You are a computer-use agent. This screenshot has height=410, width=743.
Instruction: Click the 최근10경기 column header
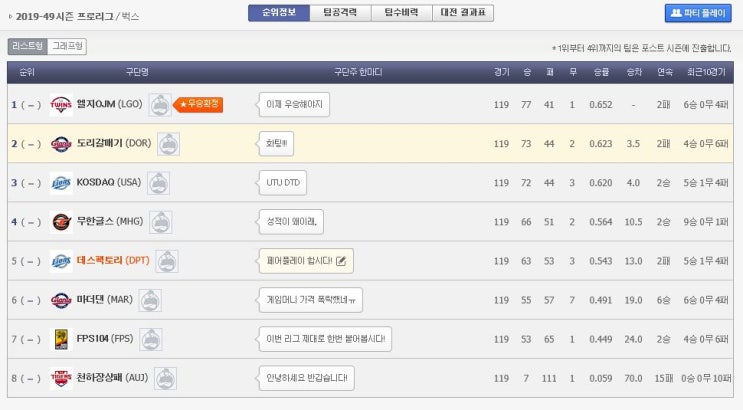point(706,72)
